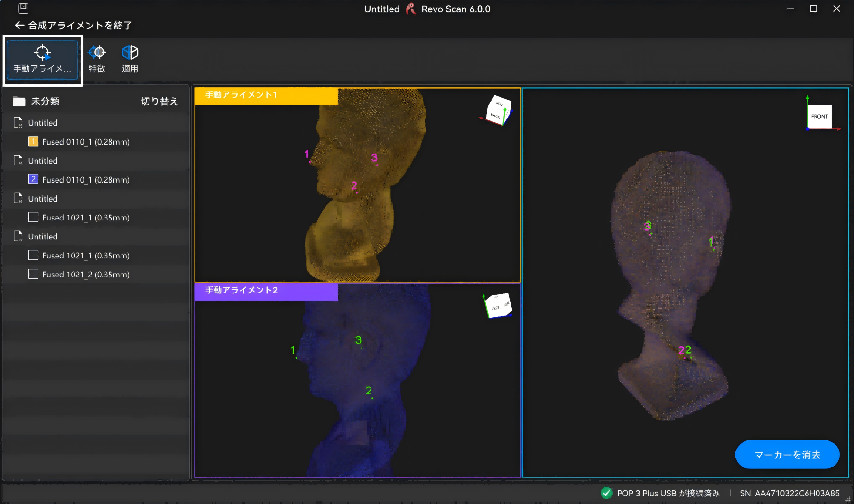Click the orange "1" swatch for Fused 0110_1

(33, 142)
